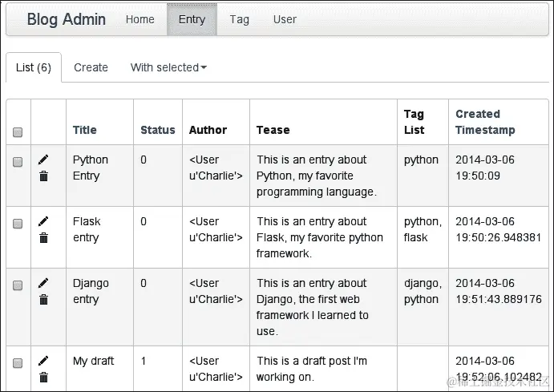This screenshot has height=392, width=554.
Task: Switch to the Create tab
Action: [91, 67]
